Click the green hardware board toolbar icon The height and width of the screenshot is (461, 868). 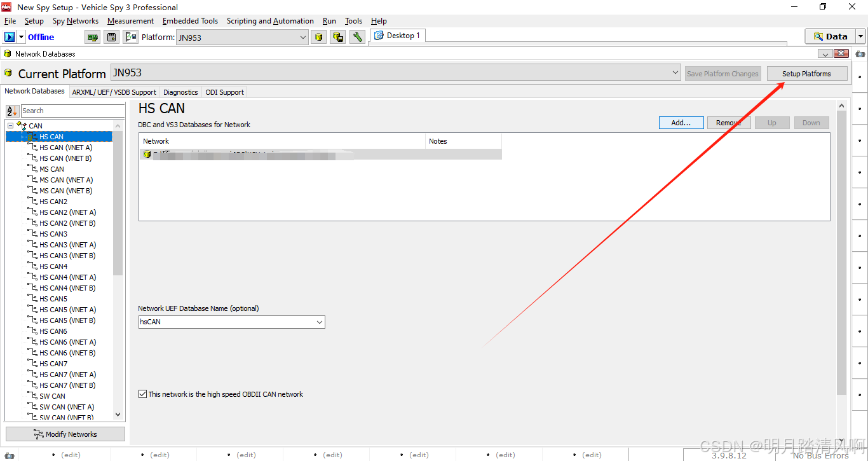click(93, 37)
